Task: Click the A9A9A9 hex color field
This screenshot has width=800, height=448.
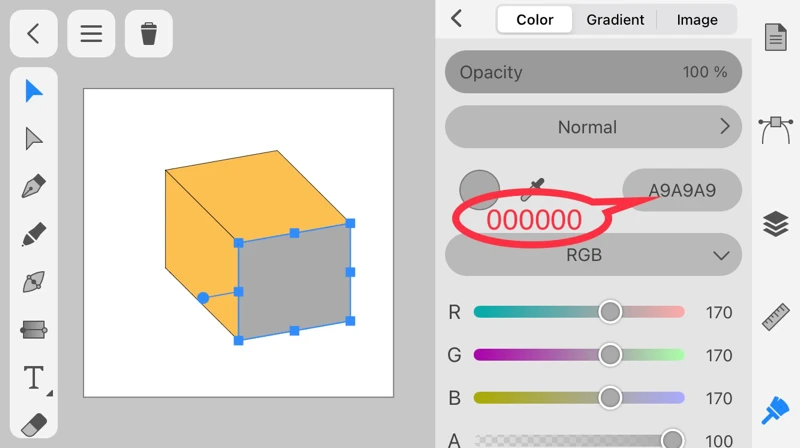Action: (682, 190)
